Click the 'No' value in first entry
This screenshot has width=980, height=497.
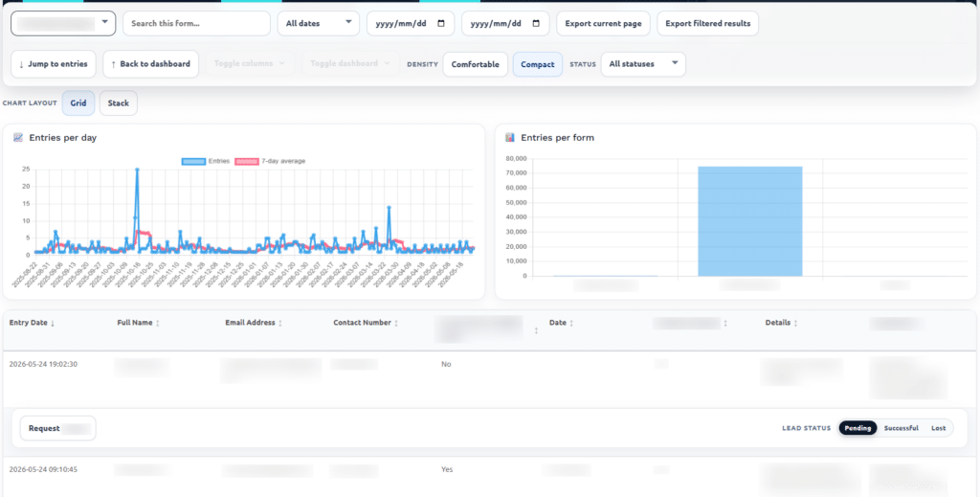point(446,364)
